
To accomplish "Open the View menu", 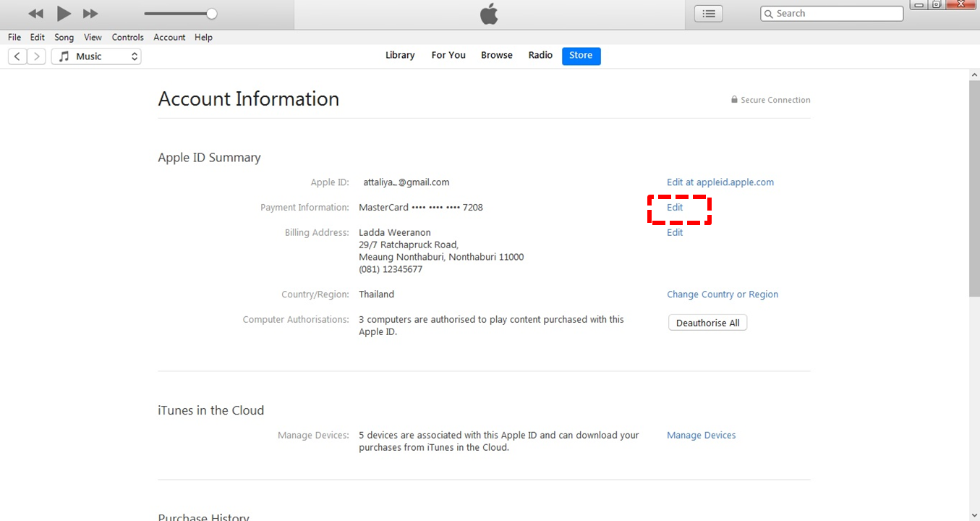I will (93, 37).
